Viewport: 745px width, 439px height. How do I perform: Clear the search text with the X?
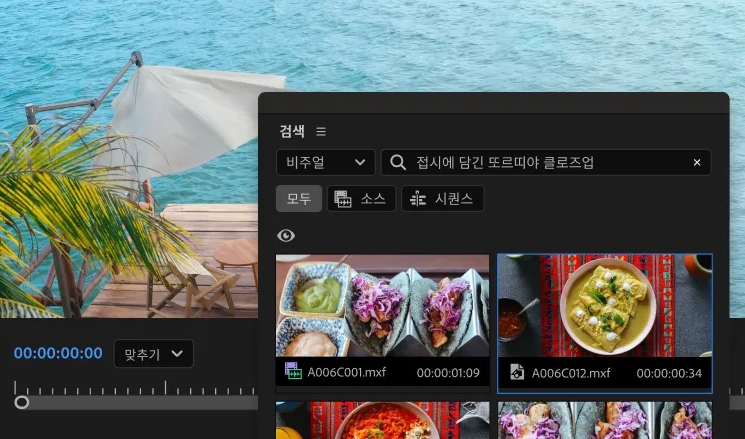[697, 162]
